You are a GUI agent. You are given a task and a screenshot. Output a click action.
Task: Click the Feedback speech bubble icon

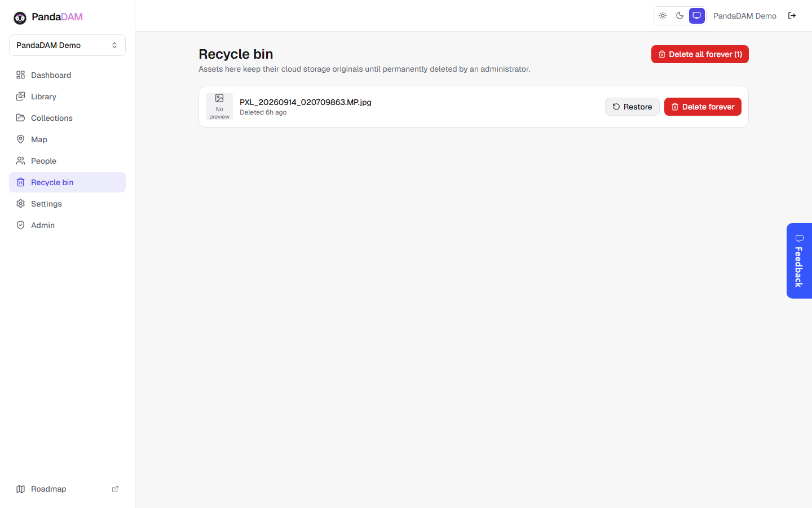pos(799,239)
